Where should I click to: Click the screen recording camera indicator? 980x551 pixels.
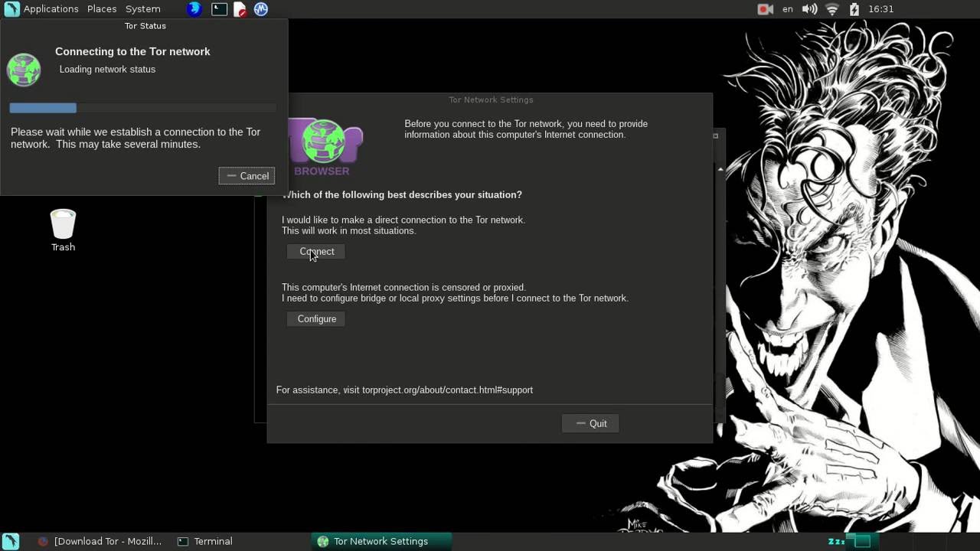pos(765,9)
